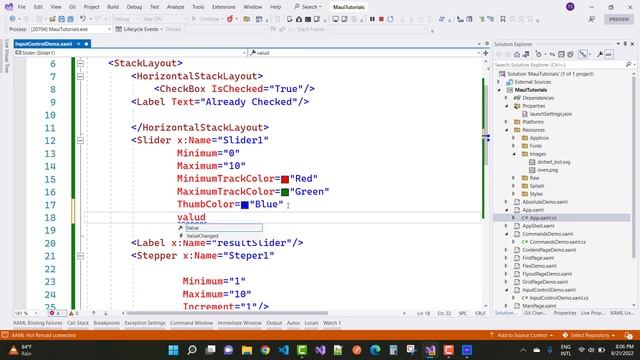Screen dimensions: 640x360
Task: Click the Green color swatch
Action: coord(285,192)
